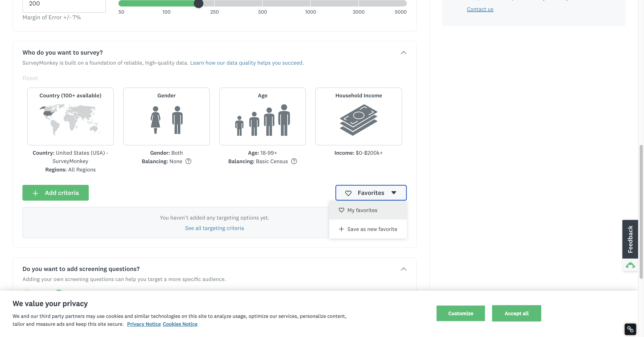The image size is (644, 337).
Task: Click the 'Regions: All Regions' text
Action: coord(70,170)
